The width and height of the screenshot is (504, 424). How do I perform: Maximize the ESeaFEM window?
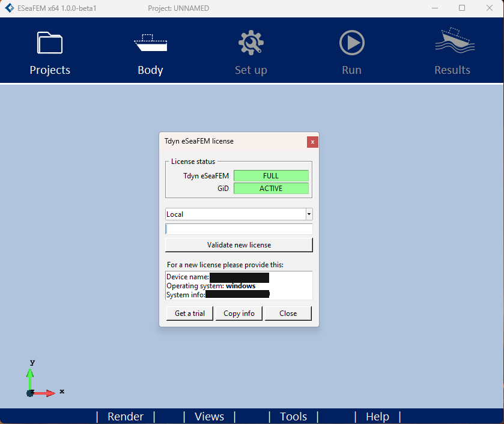tap(462, 8)
